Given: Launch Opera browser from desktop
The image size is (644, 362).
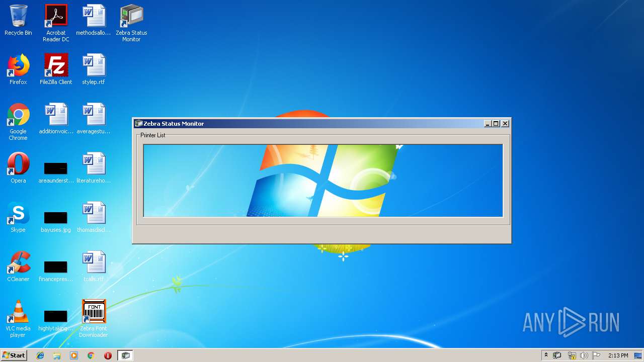Looking at the screenshot, I should 18,168.
